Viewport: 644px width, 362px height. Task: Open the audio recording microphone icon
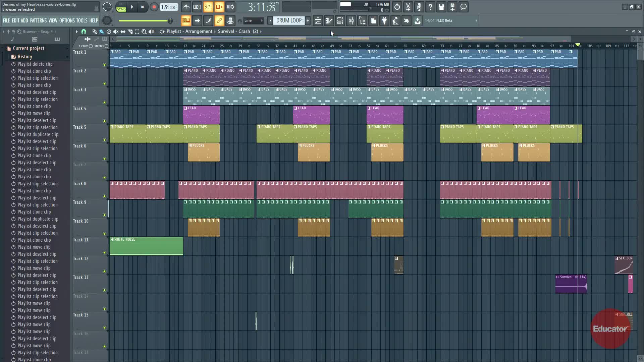[x=419, y=7]
